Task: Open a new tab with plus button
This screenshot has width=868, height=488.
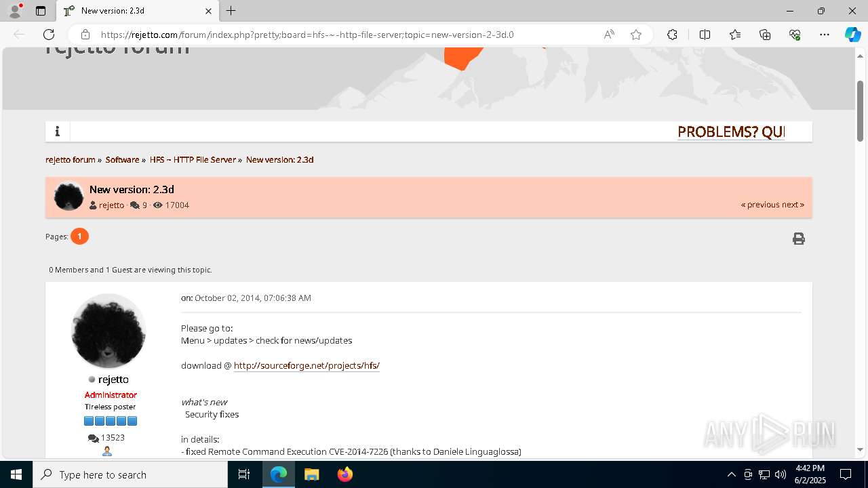Action: [x=231, y=11]
